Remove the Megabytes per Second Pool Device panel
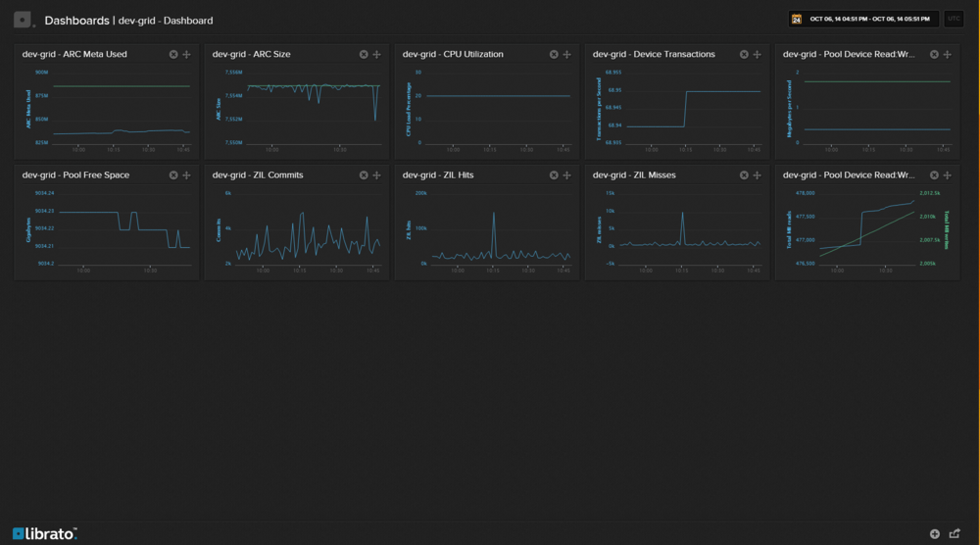The width and height of the screenshot is (980, 545). tap(934, 54)
